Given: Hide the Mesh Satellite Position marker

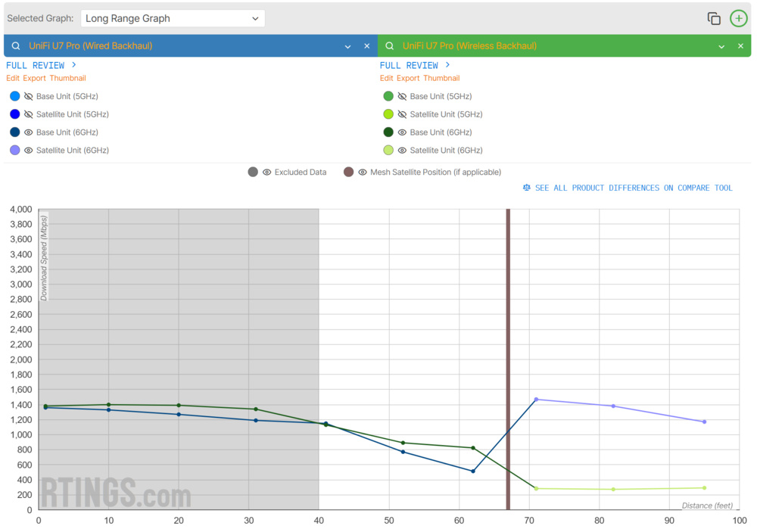Looking at the screenshot, I should [x=362, y=172].
